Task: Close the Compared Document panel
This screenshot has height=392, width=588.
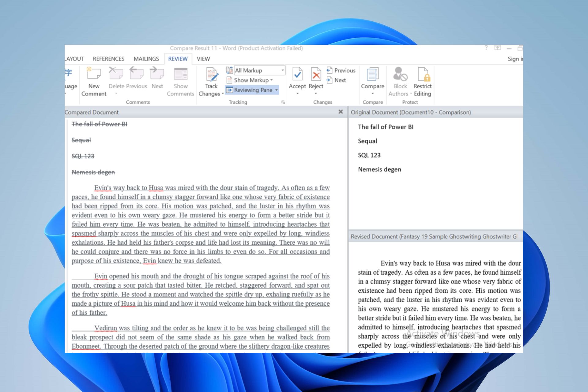Action: point(340,111)
